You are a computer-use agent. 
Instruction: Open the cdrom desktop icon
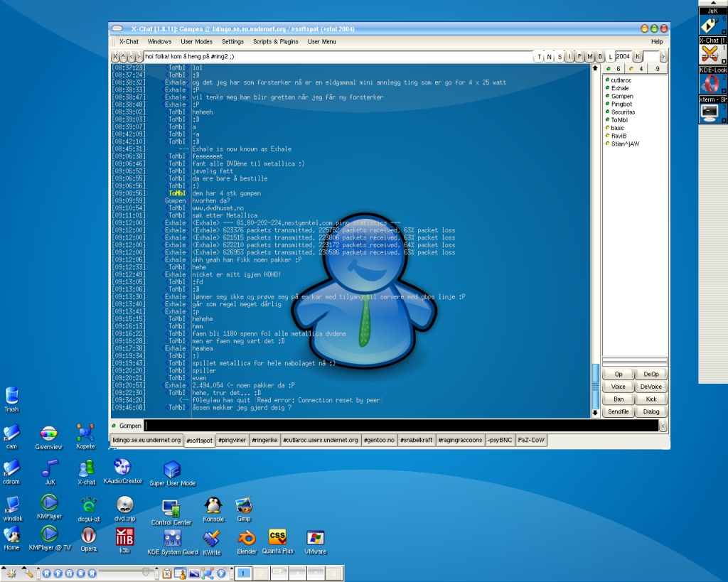(x=11, y=472)
